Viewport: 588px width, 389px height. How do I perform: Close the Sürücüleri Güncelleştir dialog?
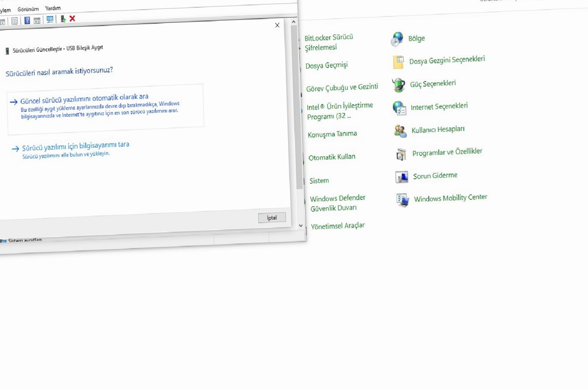277,25
